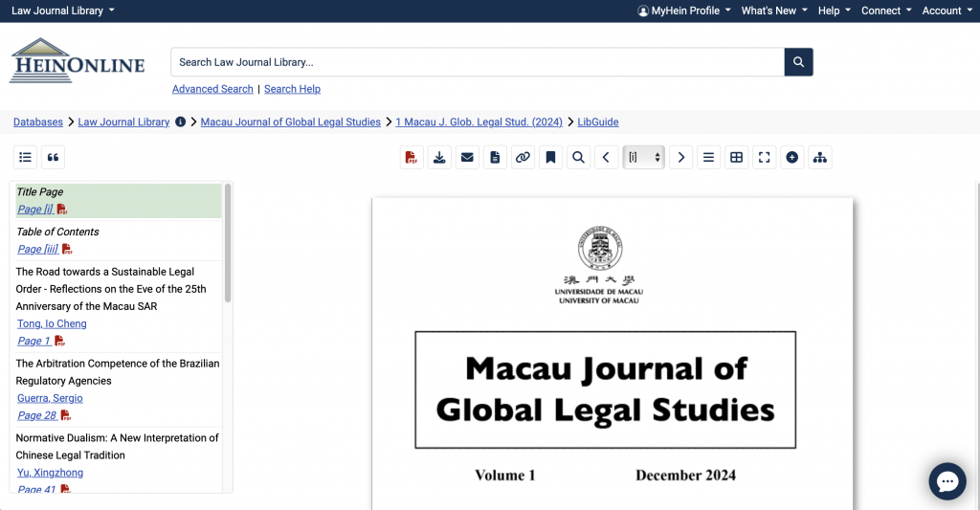Bookmark this page with the bookmark icon
The image size is (980, 510).
[550, 158]
